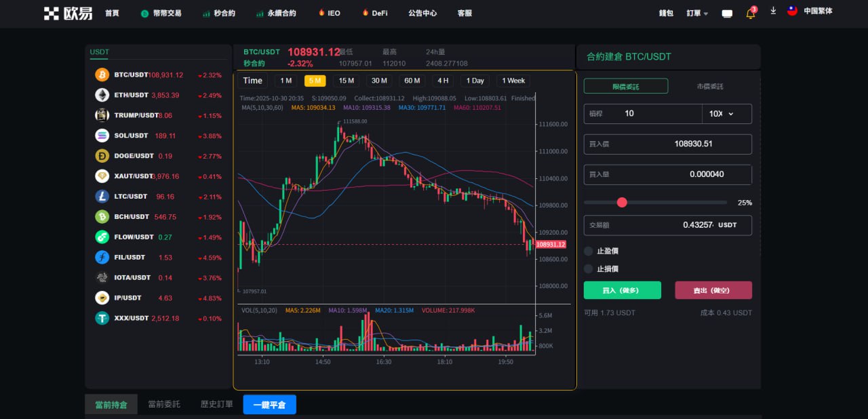Switch to the 市價委託 market order tab
This screenshot has height=419, width=868.
click(x=709, y=86)
